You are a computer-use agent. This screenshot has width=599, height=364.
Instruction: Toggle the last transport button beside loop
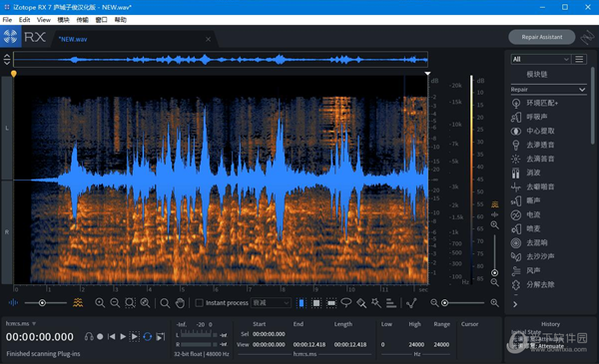pos(161,336)
